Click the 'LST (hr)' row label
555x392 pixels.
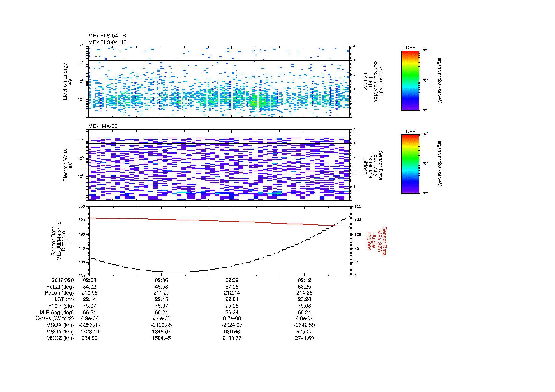[64, 300]
